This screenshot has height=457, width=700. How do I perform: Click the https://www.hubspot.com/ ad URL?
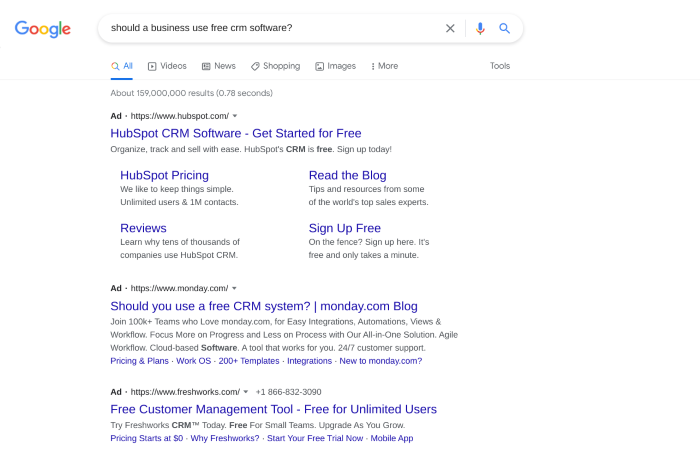(179, 116)
